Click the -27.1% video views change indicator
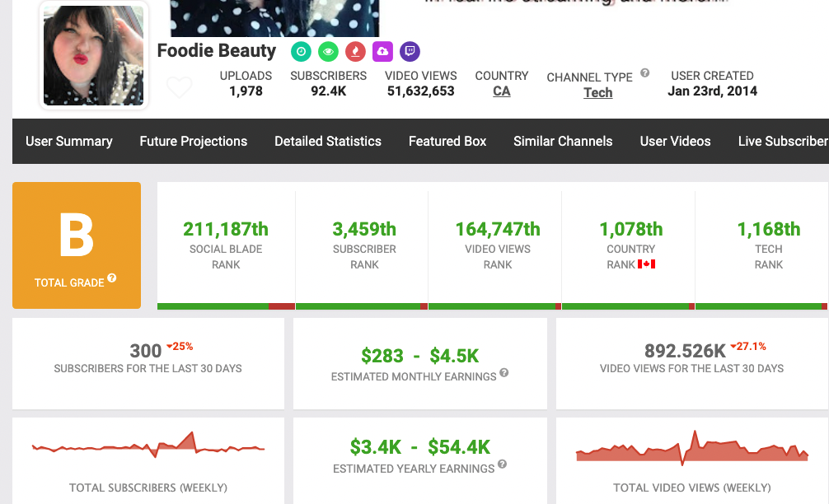Viewport: 829px width, 504px height. point(748,347)
